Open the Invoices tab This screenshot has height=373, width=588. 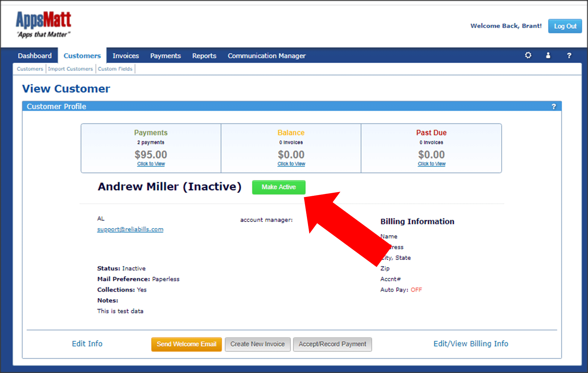tap(126, 56)
